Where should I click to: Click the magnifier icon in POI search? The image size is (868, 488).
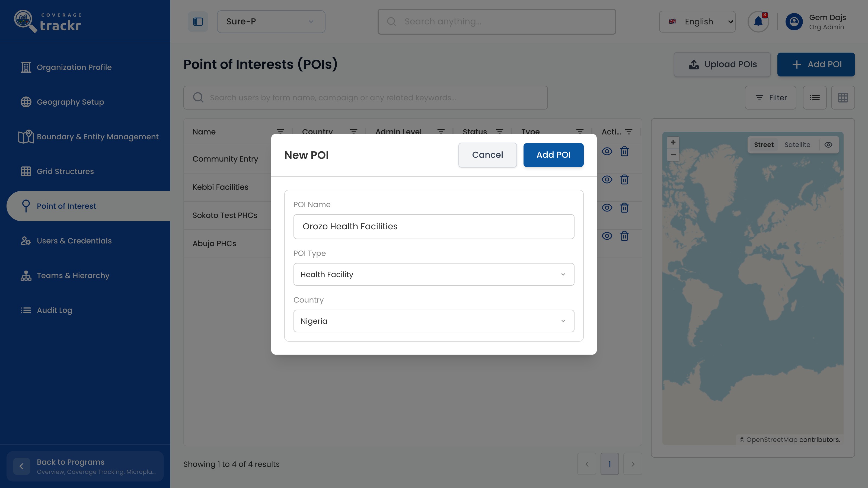pyautogui.click(x=198, y=98)
